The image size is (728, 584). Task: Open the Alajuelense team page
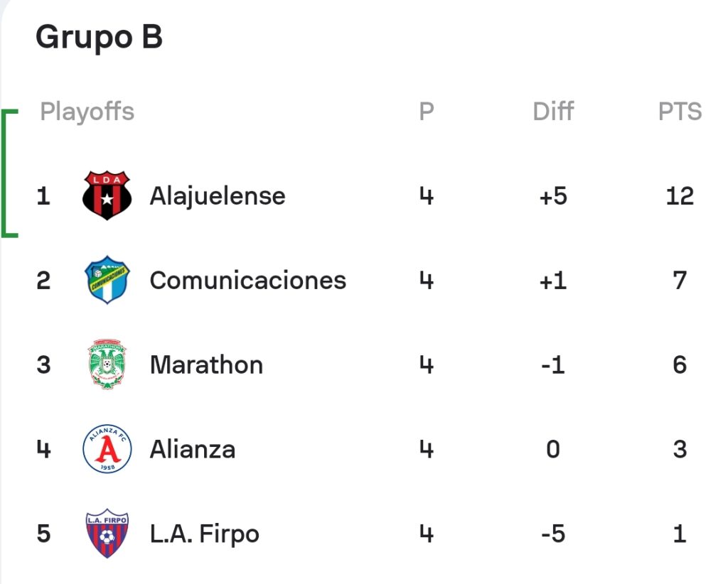(218, 196)
